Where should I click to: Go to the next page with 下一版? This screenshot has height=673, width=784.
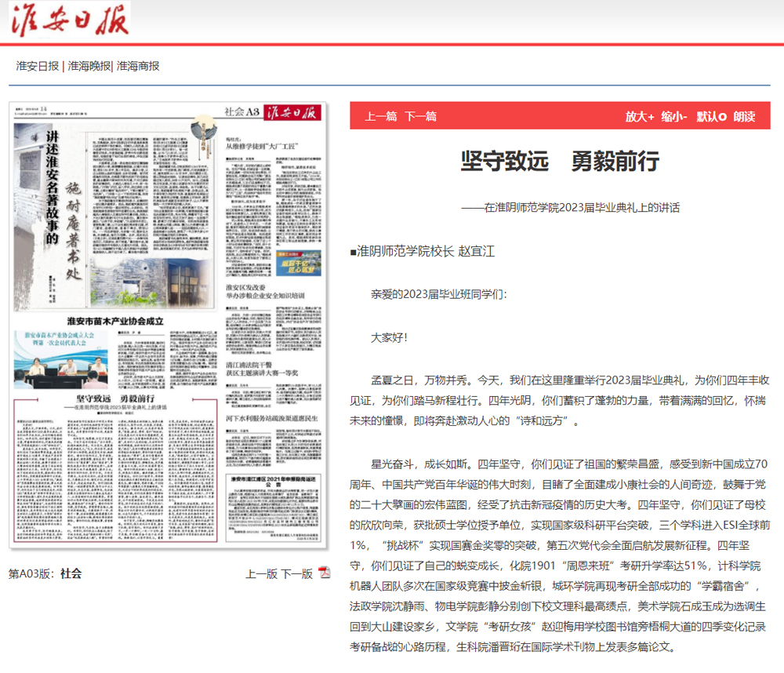(x=296, y=573)
